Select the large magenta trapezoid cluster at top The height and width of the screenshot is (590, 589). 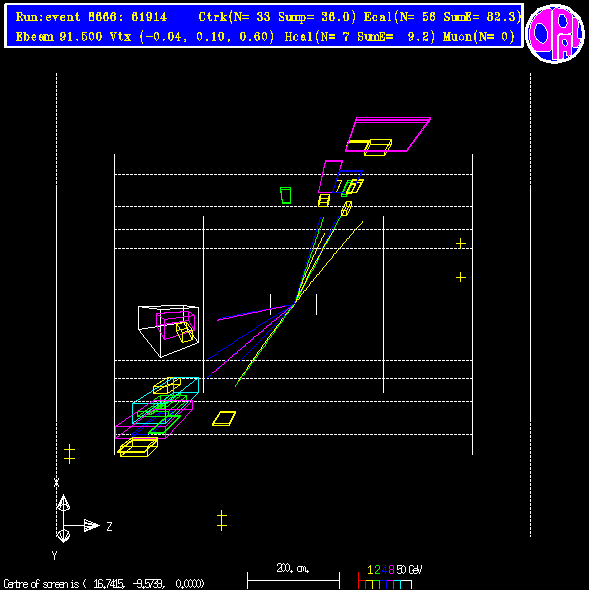pos(388,134)
